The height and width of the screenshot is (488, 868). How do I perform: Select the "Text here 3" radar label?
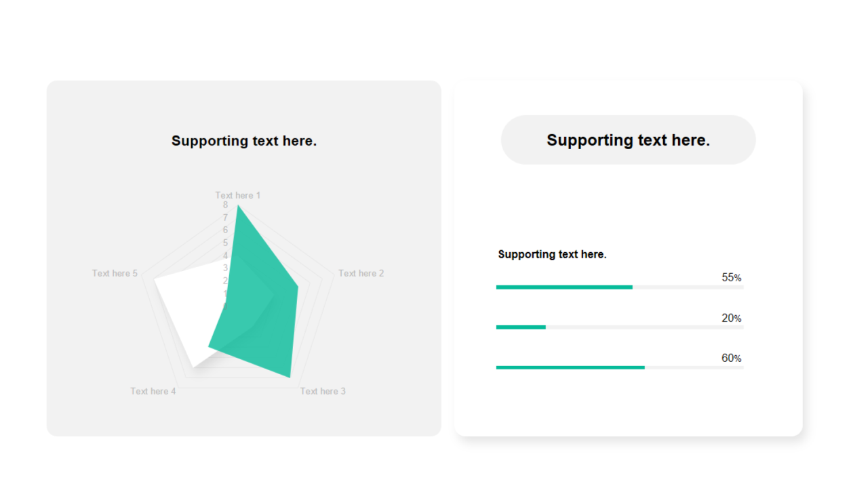(323, 391)
